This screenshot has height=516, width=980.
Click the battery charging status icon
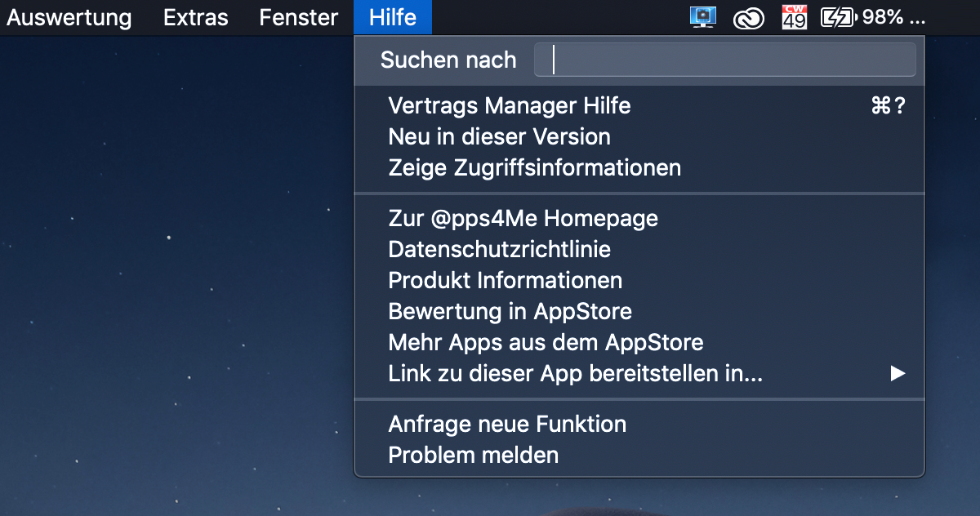click(838, 17)
